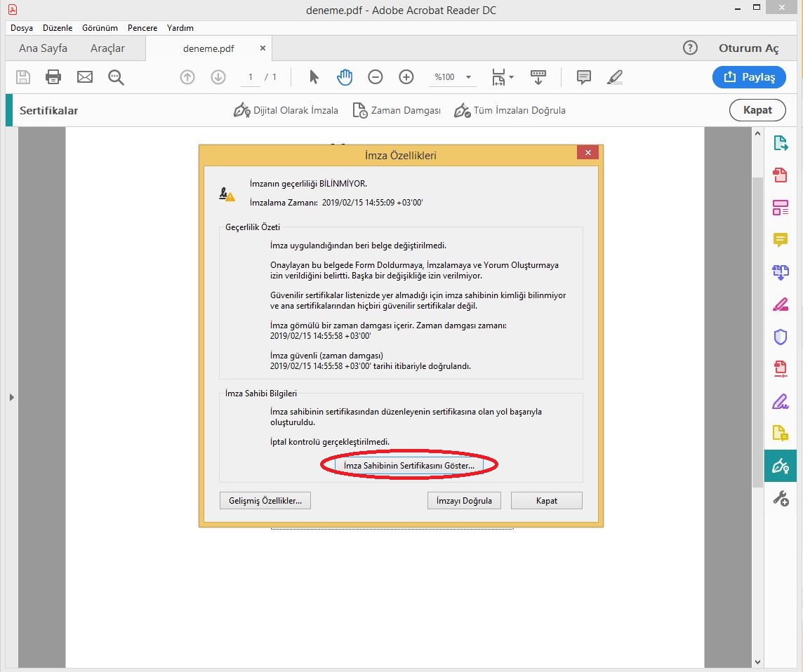
Task: Open zoom level %100 dropdown
Action: [453, 77]
